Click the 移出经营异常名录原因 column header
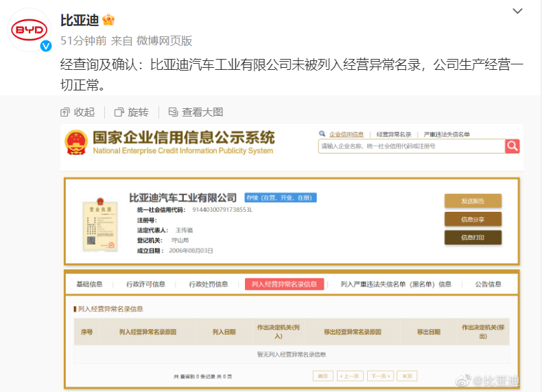The width and height of the screenshot is (542, 392). coord(352,332)
